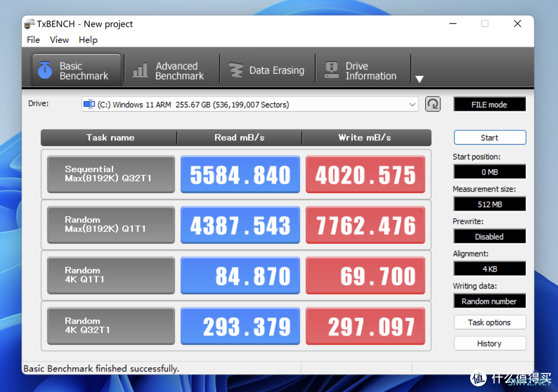Change Writing data Random number setting
This screenshot has width=558, height=392.
[489, 301]
